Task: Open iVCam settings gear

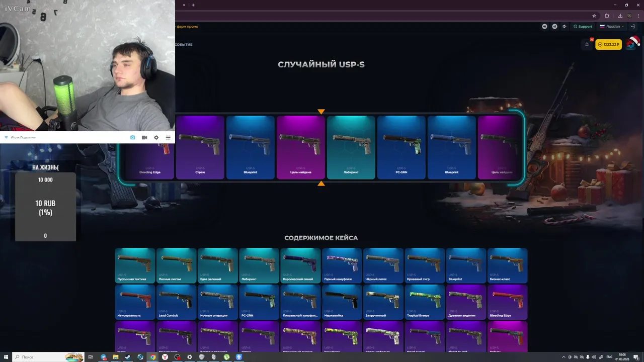Action: tap(156, 137)
